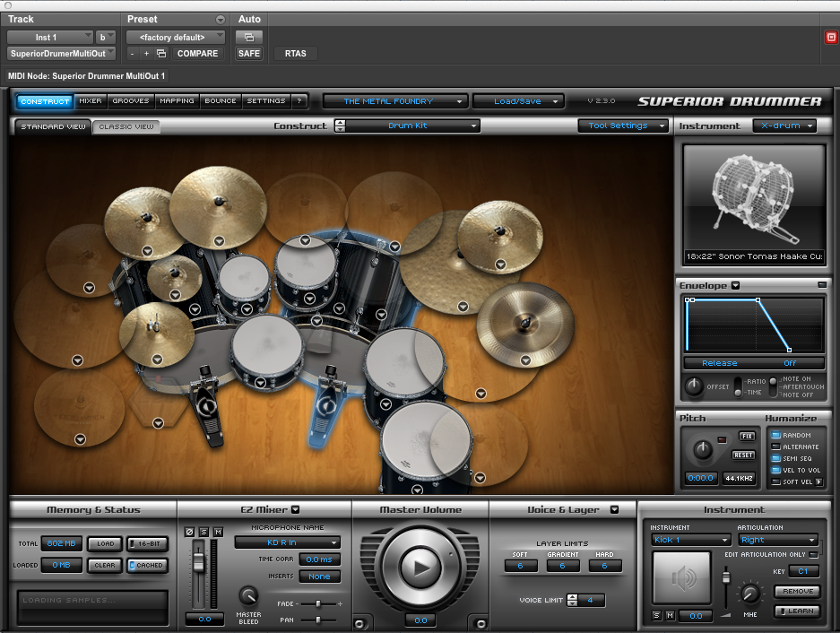Open menu arrow on the snare drum
This screenshot has width=840, height=633.
(260, 382)
